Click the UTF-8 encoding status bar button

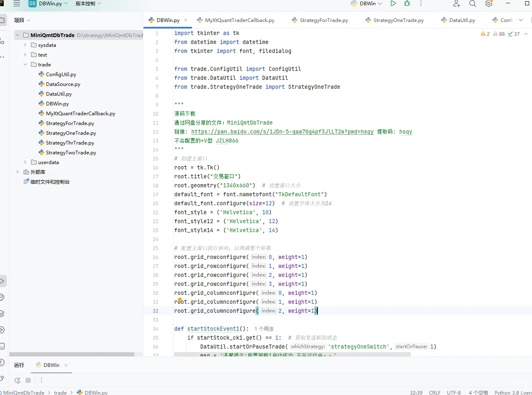click(x=453, y=393)
